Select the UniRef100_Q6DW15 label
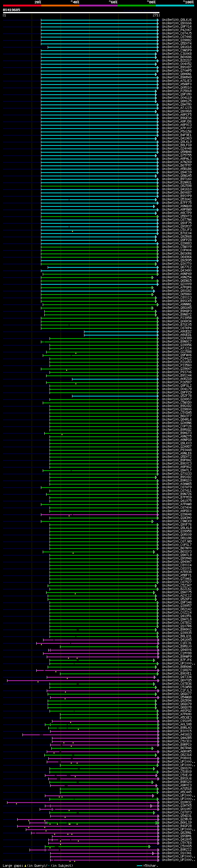 (x=177, y=281)
